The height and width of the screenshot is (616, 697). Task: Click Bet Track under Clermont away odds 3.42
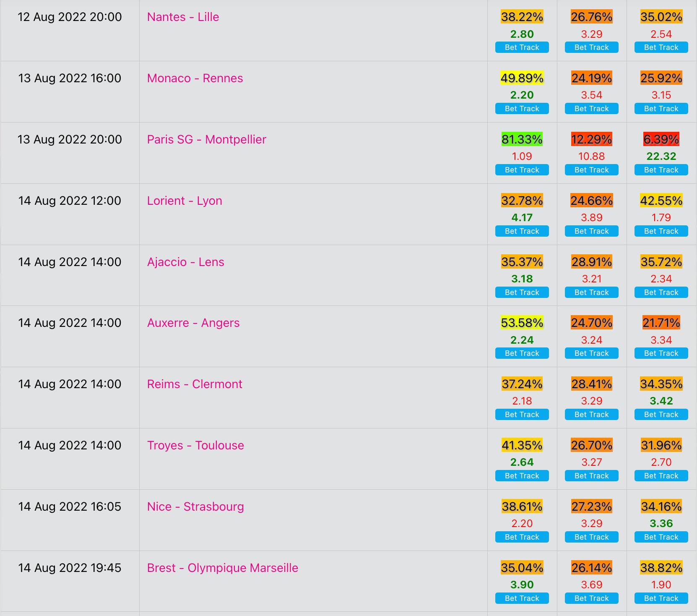661,415
